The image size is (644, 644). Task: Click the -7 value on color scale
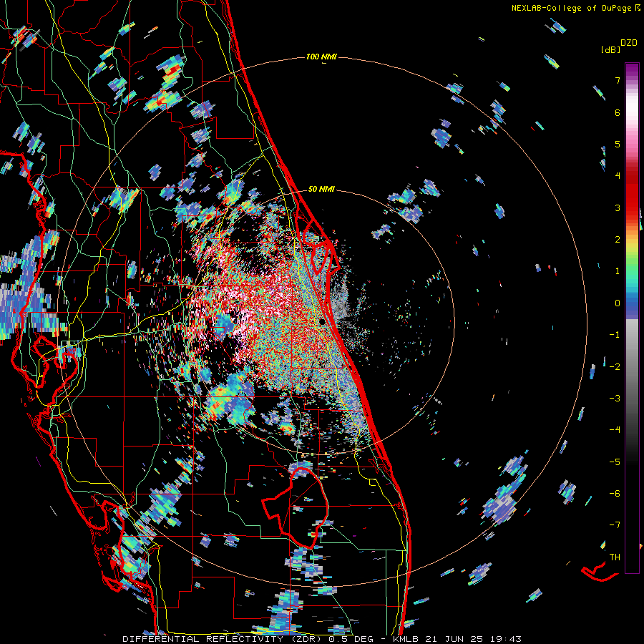(x=615, y=525)
